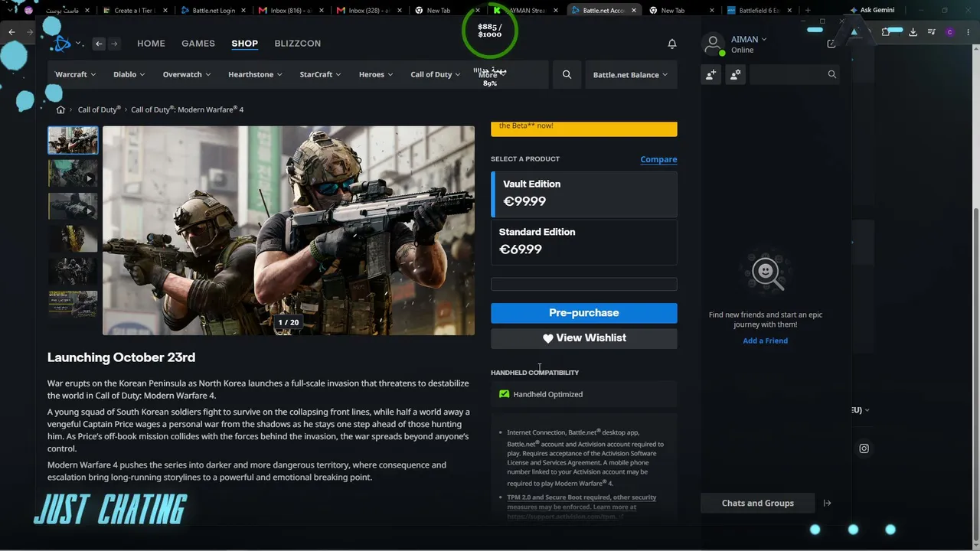
Task: Select the first gallery thumbnail
Action: [73, 141]
